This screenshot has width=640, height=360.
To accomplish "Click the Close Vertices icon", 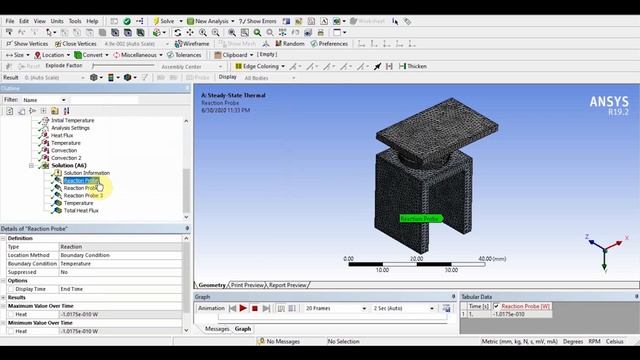I will [x=58, y=44].
